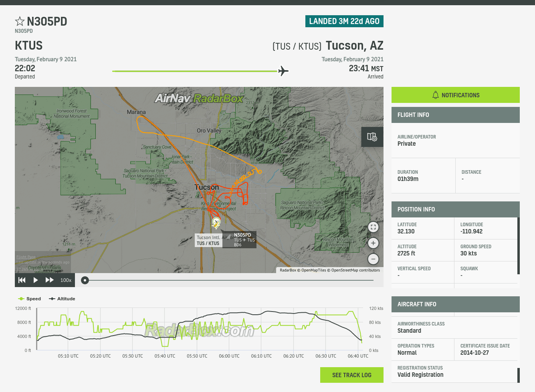535x392 pixels.
Task: Click the Landed 3M 22d ago badge
Action: 344,21
